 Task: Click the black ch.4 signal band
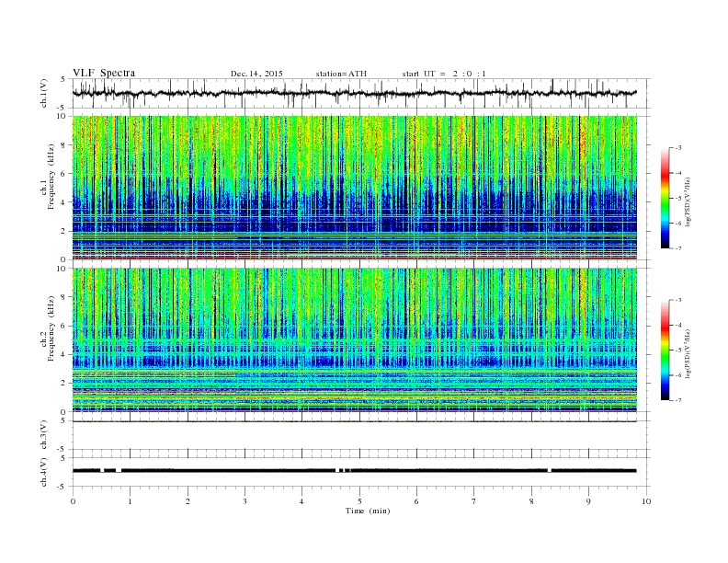354,471
